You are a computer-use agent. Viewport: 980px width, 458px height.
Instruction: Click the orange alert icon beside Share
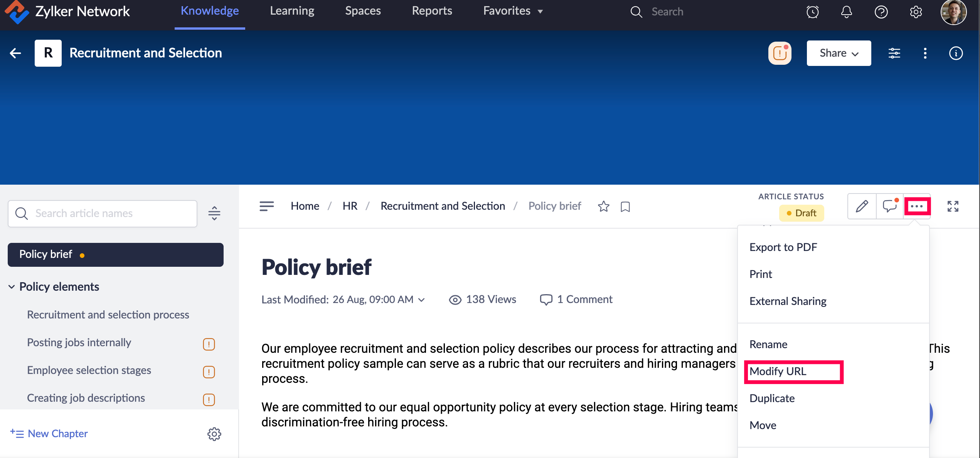tap(780, 53)
